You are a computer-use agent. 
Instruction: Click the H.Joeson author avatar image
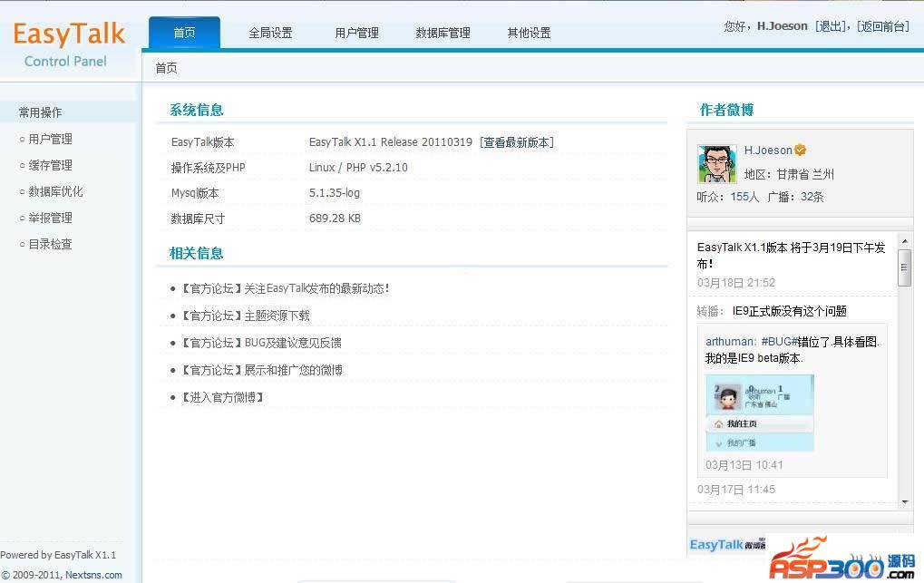point(716,163)
